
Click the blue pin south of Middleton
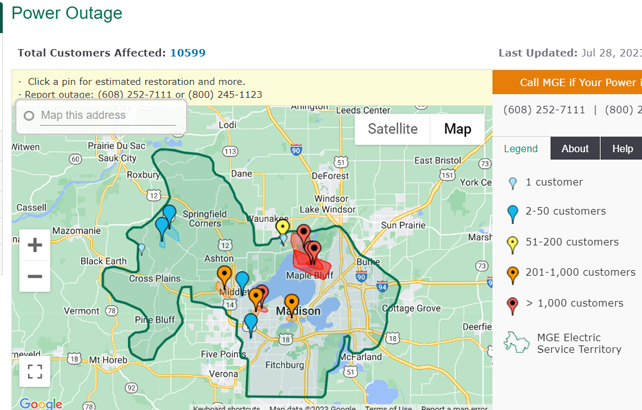click(250, 322)
